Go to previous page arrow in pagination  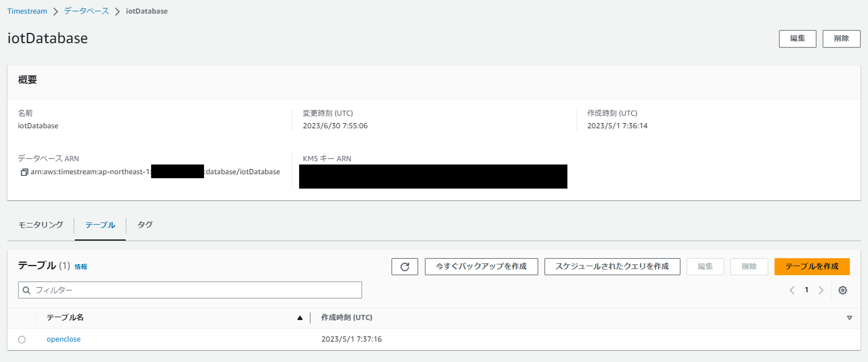pyautogui.click(x=792, y=290)
